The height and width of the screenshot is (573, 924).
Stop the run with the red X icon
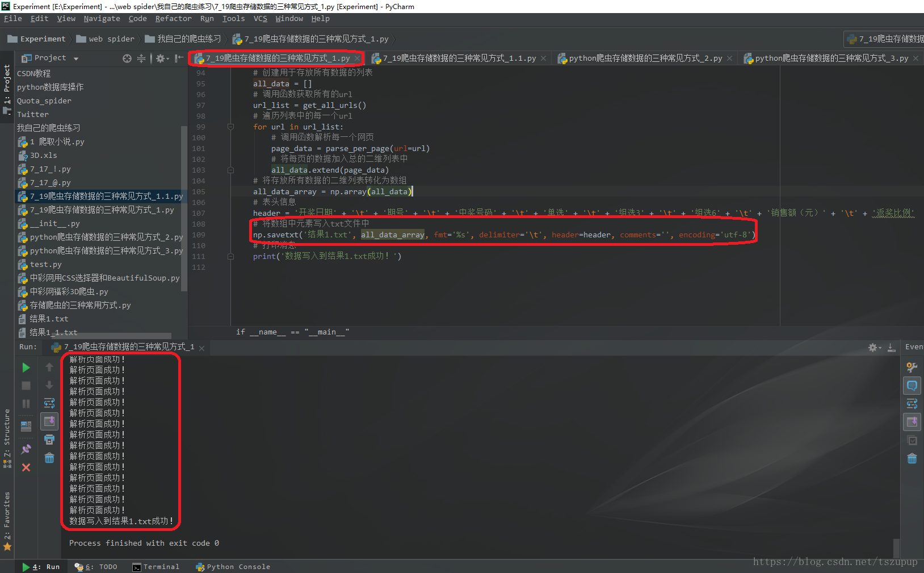coord(26,467)
